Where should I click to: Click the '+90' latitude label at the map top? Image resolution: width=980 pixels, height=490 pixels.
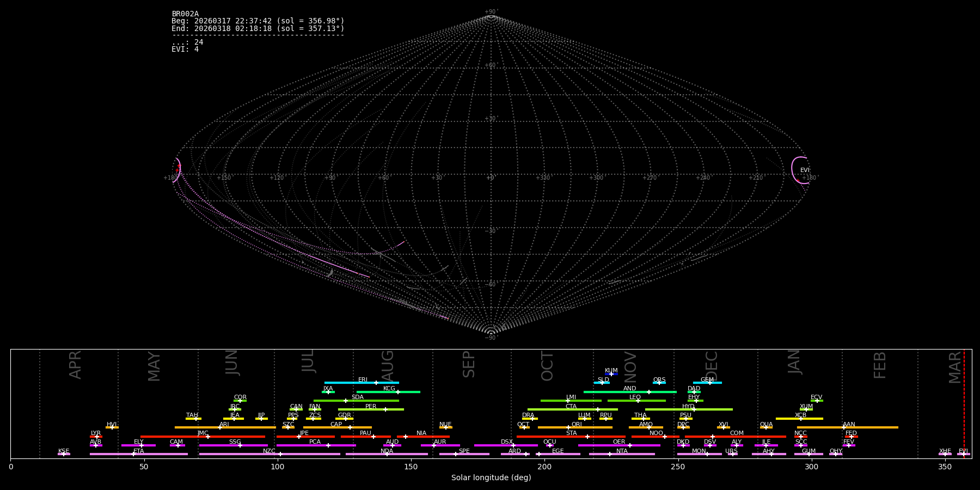[491, 12]
